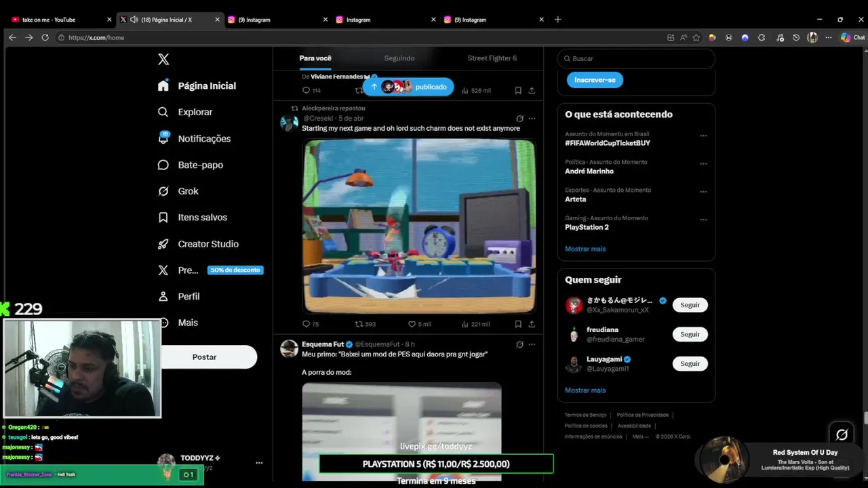The image size is (868, 488).
Task: Open Itens salvos bookmarks
Action: (x=192, y=217)
